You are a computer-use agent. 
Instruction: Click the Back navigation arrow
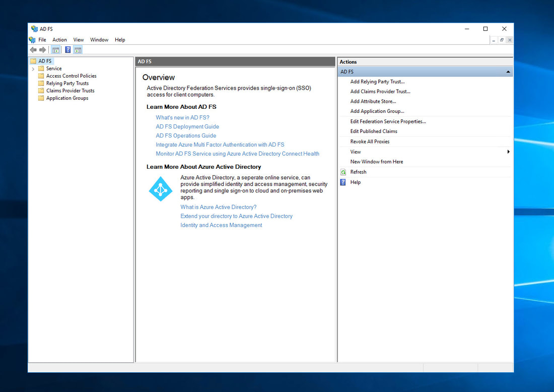pos(33,49)
